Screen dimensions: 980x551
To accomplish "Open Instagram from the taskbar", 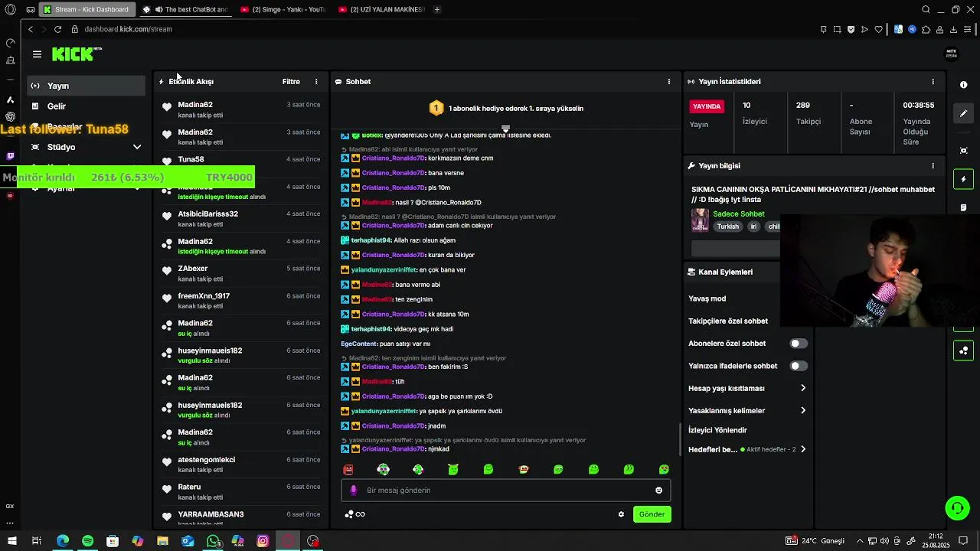I will click(x=263, y=541).
